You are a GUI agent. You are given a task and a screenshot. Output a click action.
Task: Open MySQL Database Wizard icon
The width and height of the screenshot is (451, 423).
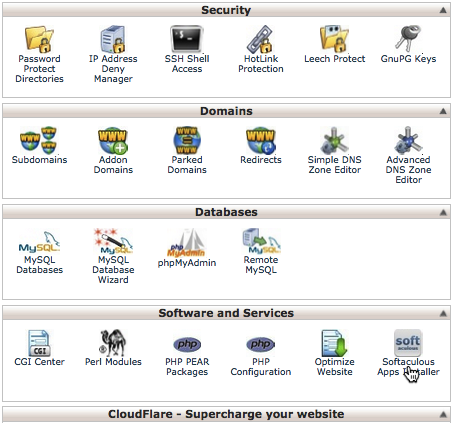click(113, 241)
